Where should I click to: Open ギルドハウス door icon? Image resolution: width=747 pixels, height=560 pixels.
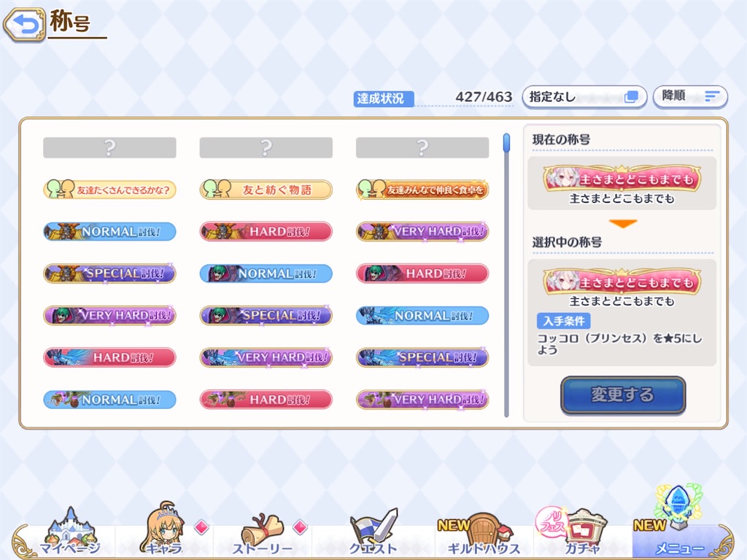click(x=484, y=533)
